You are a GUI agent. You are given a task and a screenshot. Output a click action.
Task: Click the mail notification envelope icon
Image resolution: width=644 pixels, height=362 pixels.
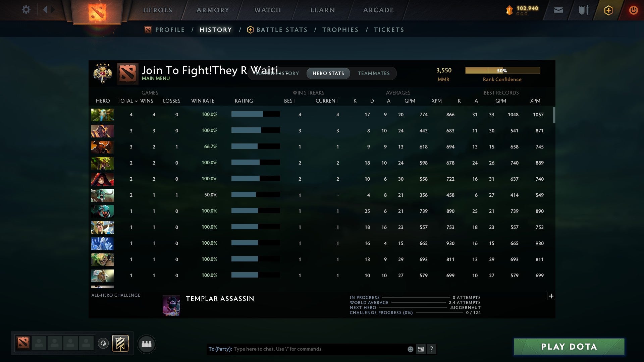point(558,10)
